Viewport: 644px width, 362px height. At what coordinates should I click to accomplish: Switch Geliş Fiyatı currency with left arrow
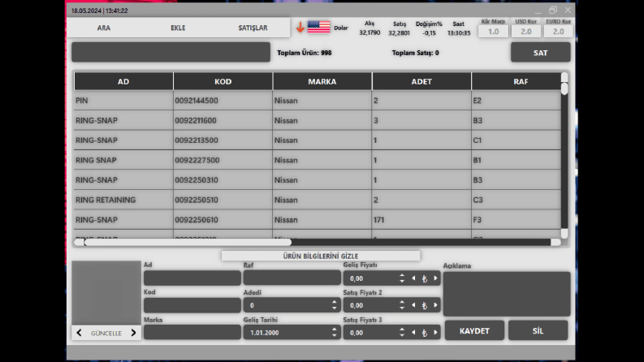[x=413, y=278]
